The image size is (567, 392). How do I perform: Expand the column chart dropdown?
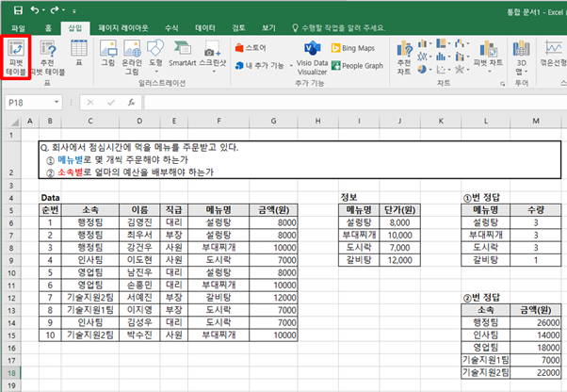[430, 44]
